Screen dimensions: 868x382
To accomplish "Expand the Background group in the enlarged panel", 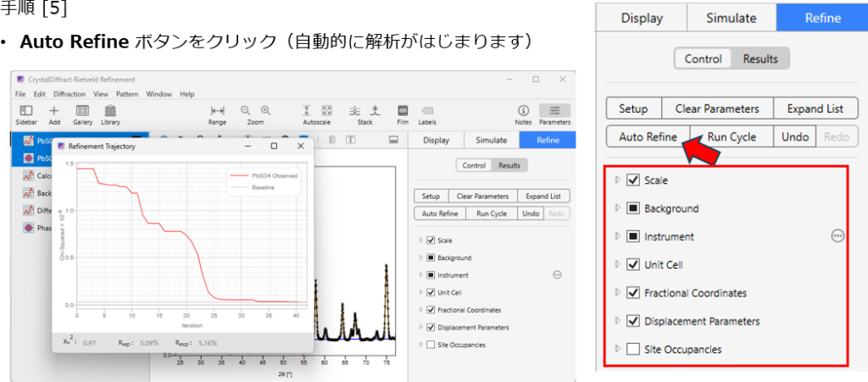I will (617, 208).
